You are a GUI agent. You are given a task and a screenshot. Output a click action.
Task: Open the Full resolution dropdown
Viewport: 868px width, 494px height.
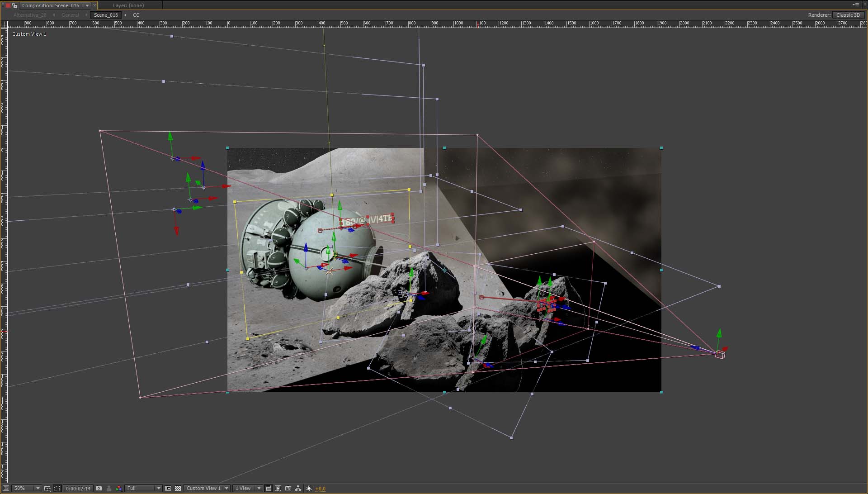tap(143, 488)
